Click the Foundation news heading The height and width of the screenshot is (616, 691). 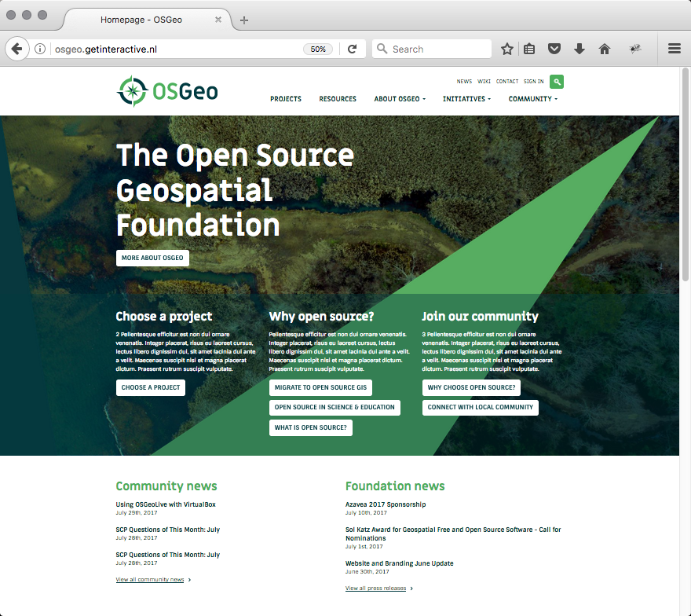pos(395,486)
